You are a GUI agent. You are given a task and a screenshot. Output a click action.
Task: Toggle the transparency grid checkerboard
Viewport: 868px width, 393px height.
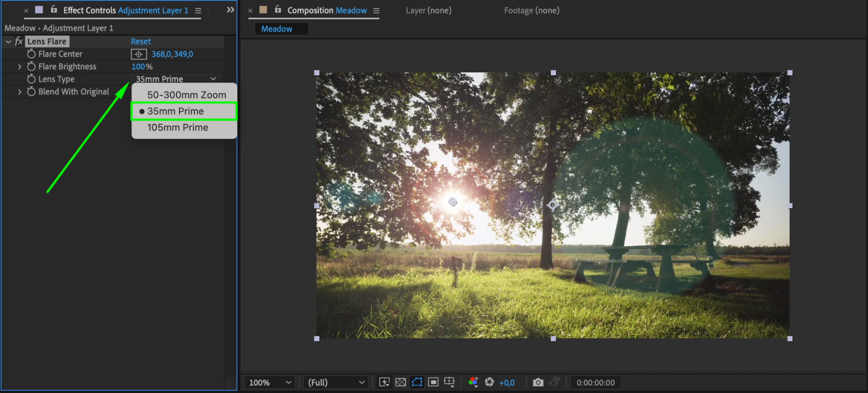click(400, 382)
